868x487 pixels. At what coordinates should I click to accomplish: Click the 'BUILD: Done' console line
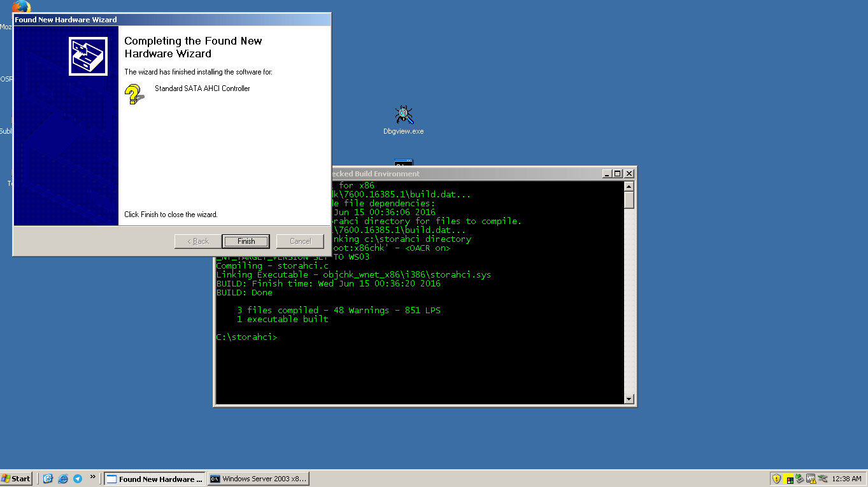pyautogui.click(x=245, y=293)
